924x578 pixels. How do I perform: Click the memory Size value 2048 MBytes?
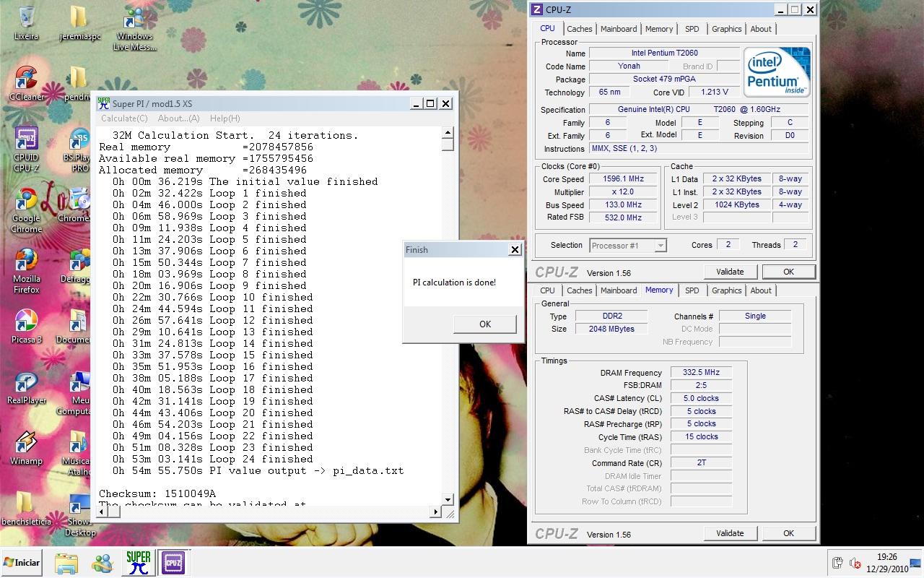tap(613, 329)
